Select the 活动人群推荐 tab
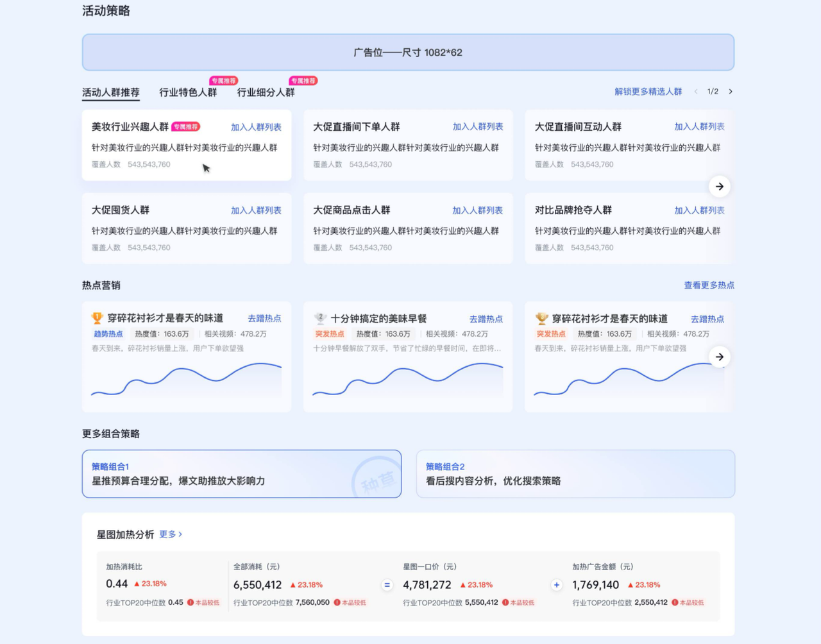 tap(110, 92)
